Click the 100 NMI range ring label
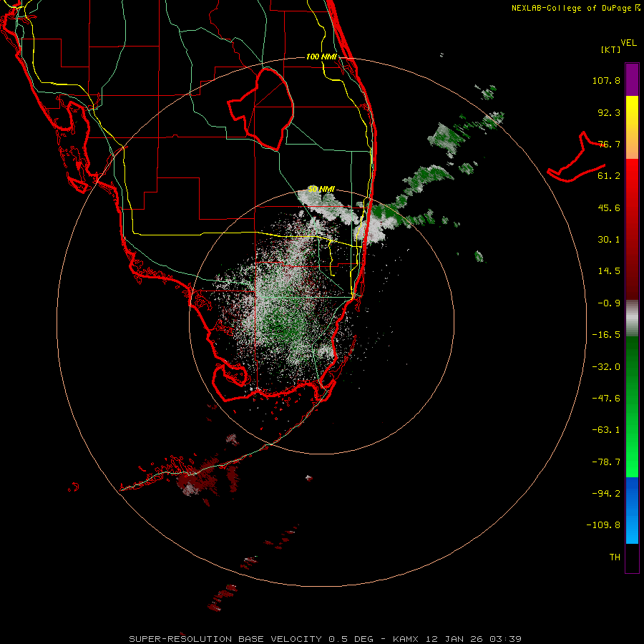Screen dimensions: 644x644 pos(321,57)
